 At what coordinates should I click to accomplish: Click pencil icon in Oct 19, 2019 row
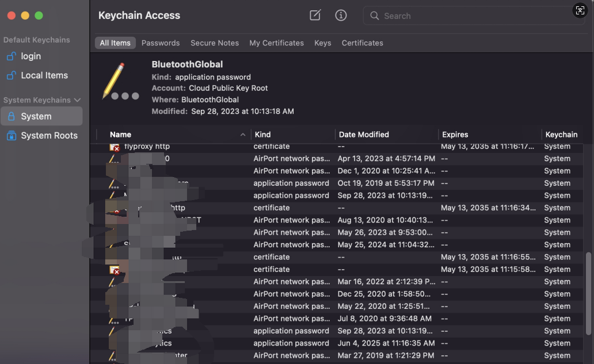(x=113, y=184)
